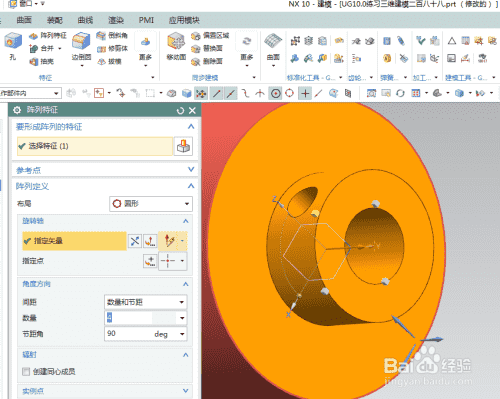
Task: Toggle the point on curve snap icon
Action: click(319, 93)
